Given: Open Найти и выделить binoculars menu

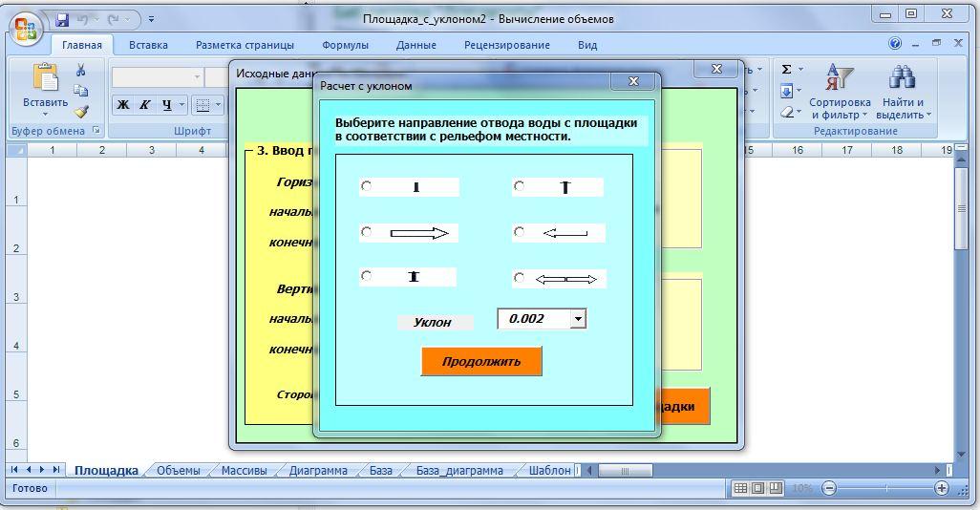Looking at the screenshot, I should click(904, 92).
